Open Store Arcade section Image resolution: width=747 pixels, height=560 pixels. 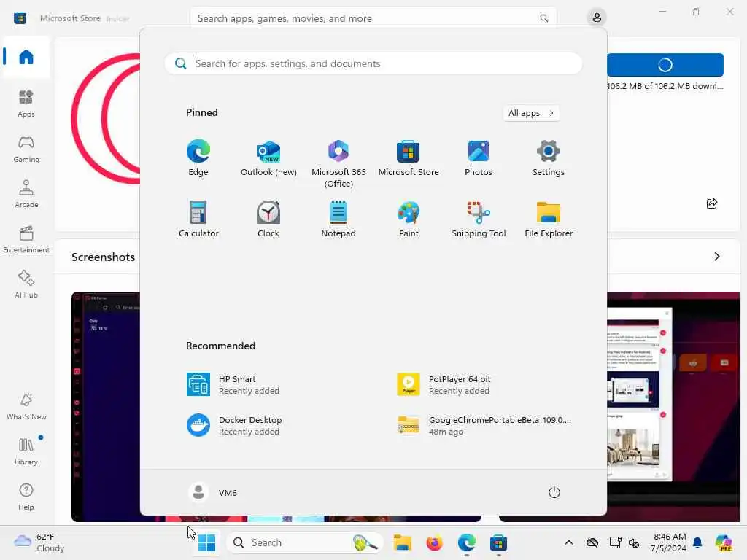26,194
